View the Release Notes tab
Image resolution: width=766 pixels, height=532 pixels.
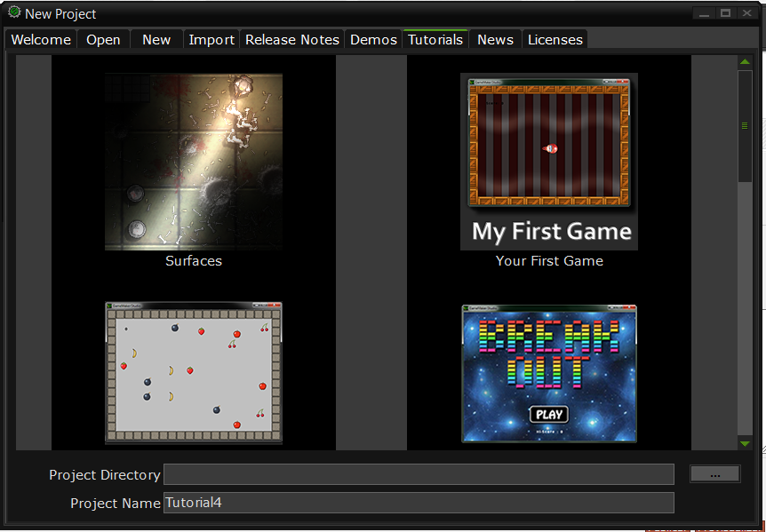(292, 40)
